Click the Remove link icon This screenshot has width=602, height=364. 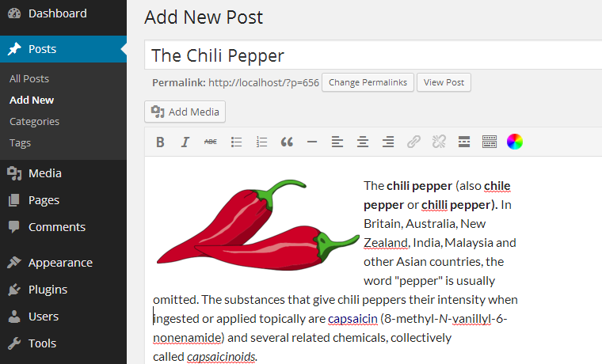click(439, 142)
